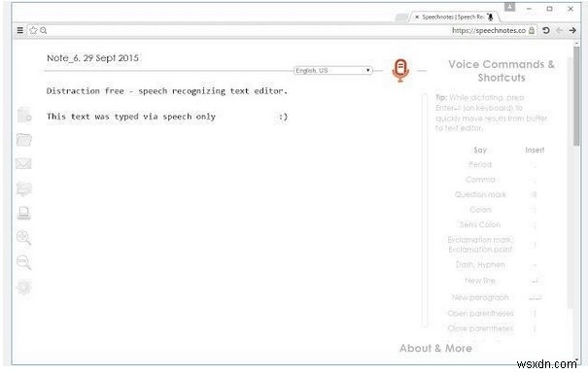Viewport: 588px width, 374px height.
Task: Click the 'Say' column header
Action: point(480,150)
